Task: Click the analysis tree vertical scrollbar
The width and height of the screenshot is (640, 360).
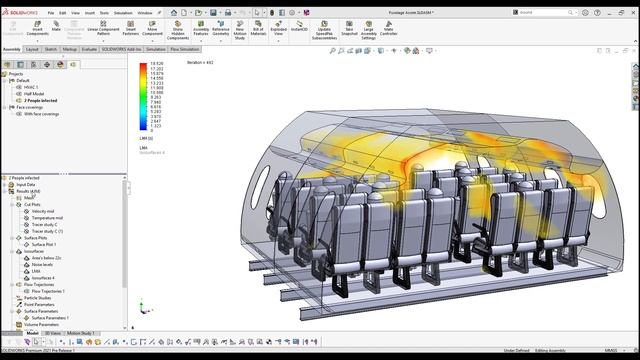Action: coord(124,233)
